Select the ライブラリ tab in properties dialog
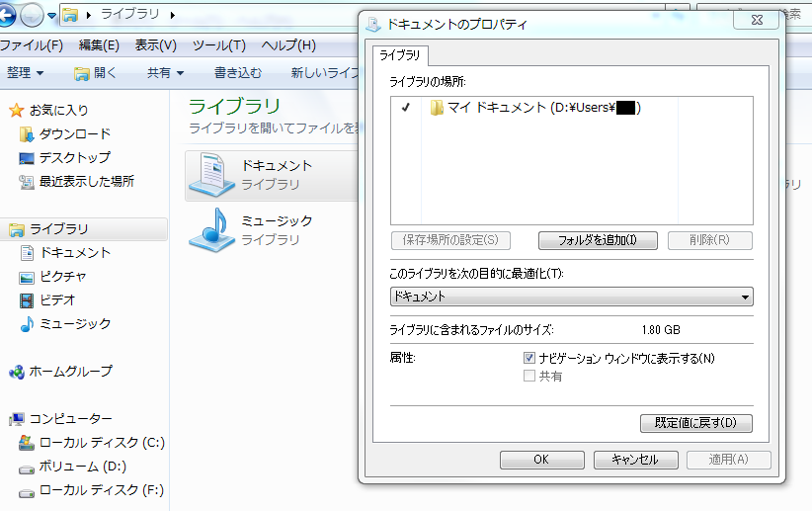 tap(400, 55)
